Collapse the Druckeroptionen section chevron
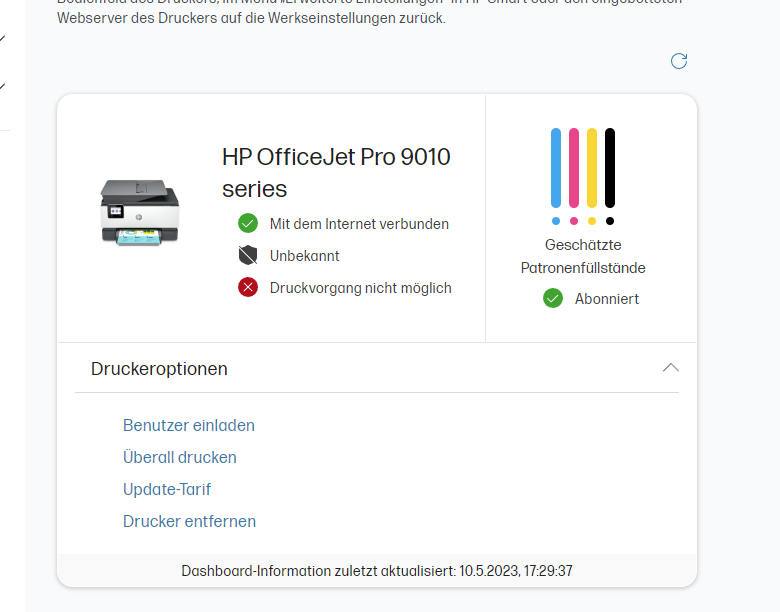Screen dimensions: 780x612 coord(671,368)
